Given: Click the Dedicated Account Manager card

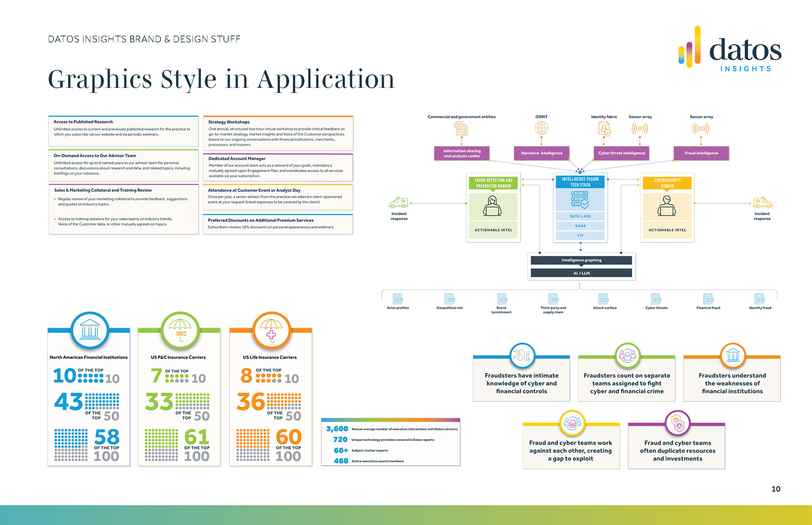Looking at the screenshot, I should pos(278,167).
